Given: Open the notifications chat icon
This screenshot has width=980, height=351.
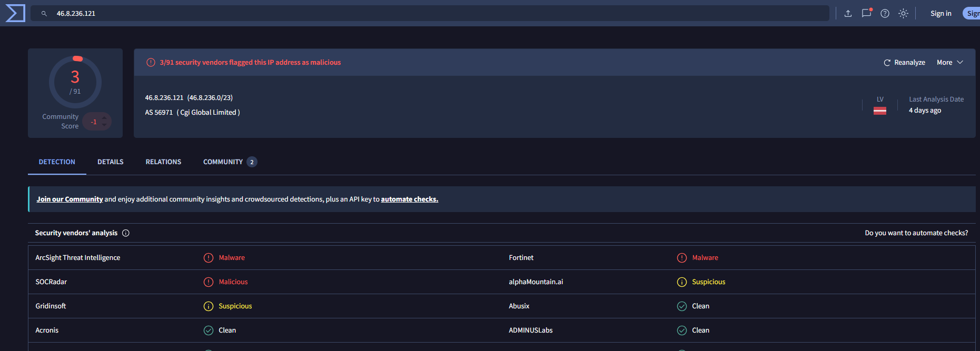Looking at the screenshot, I should 866,14.
